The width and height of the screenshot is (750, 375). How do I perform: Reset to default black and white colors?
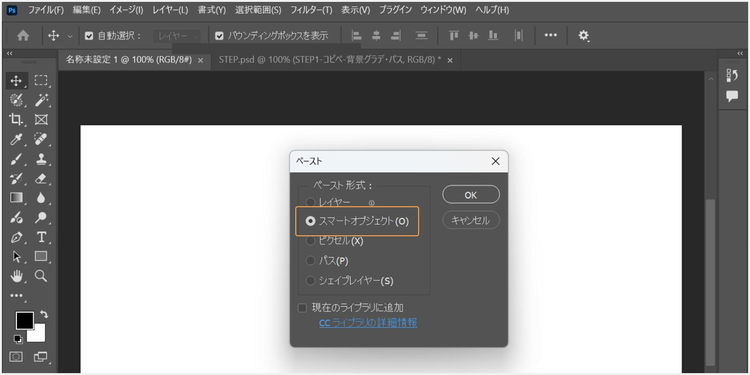tap(18, 339)
